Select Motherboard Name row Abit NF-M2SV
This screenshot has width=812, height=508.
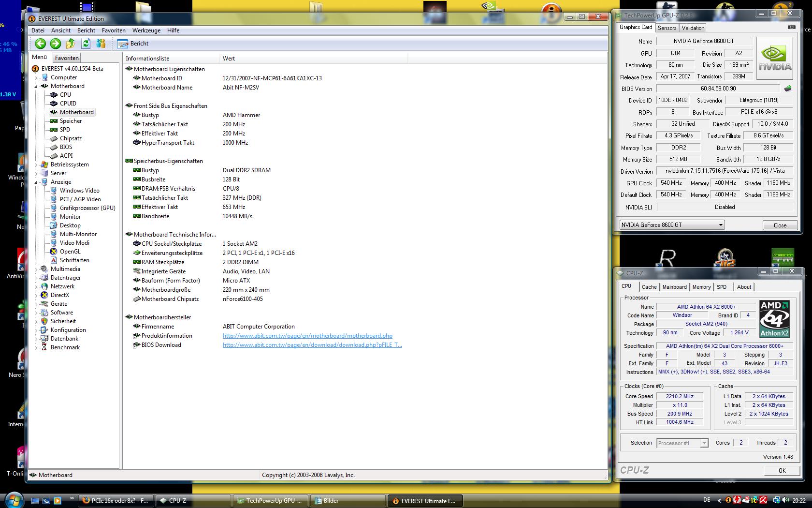pos(365,88)
